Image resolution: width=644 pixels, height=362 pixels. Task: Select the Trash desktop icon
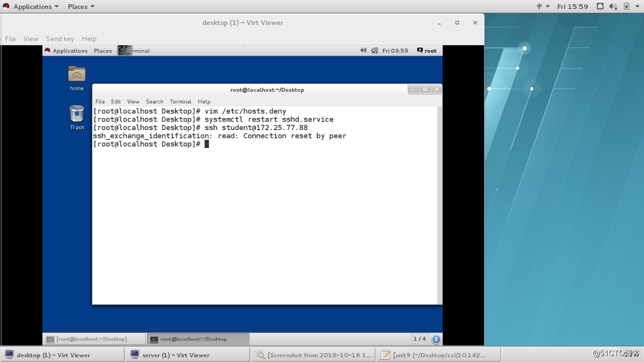[77, 117]
